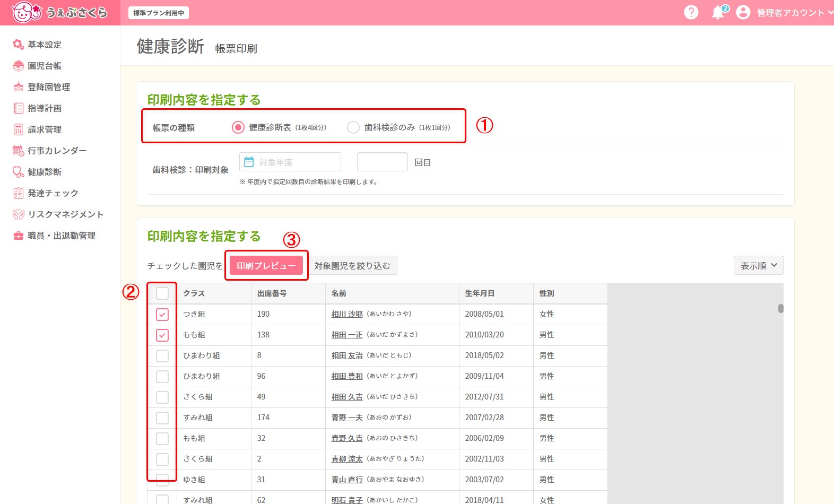Check the checkbox for 青柳 涼太
The height and width of the screenshot is (504, 834).
coord(162,459)
